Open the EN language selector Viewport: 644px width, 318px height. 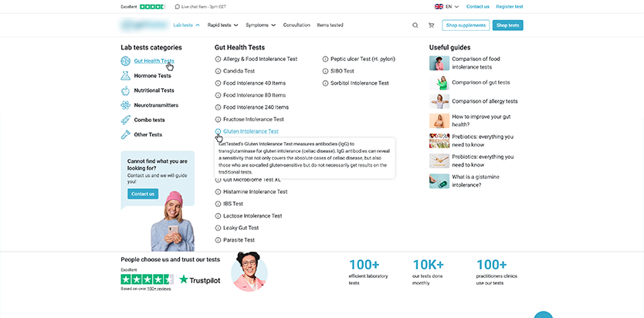tap(447, 6)
